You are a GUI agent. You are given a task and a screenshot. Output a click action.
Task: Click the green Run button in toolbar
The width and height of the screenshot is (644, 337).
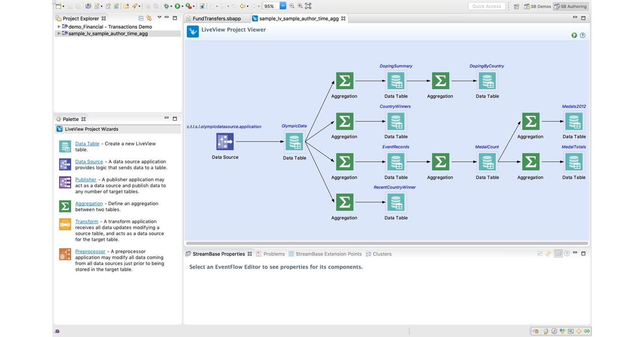(178, 6)
